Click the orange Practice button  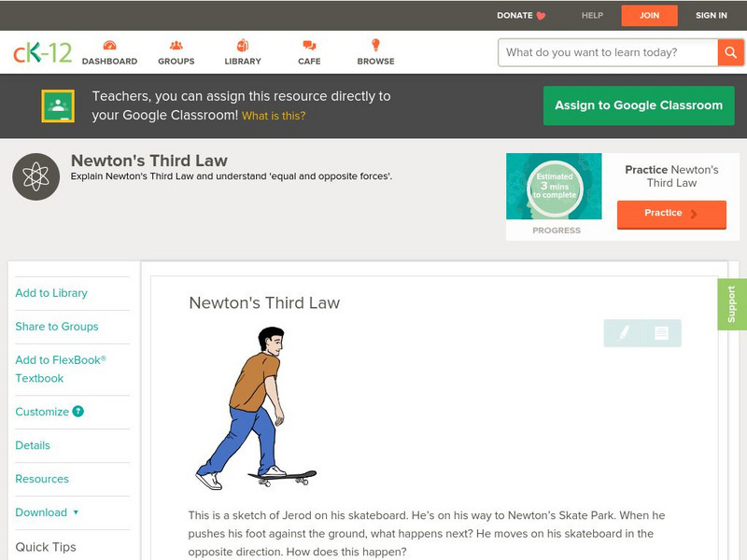point(671,215)
